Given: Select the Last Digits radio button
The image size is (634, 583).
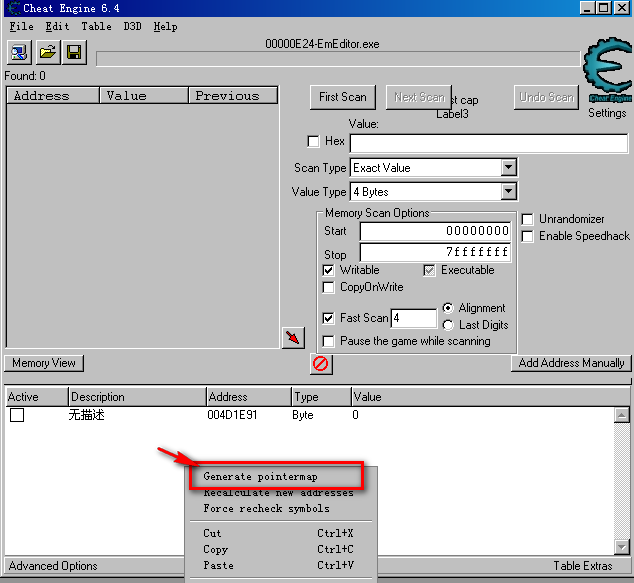Looking at the screenshot, I should point(448,325).
